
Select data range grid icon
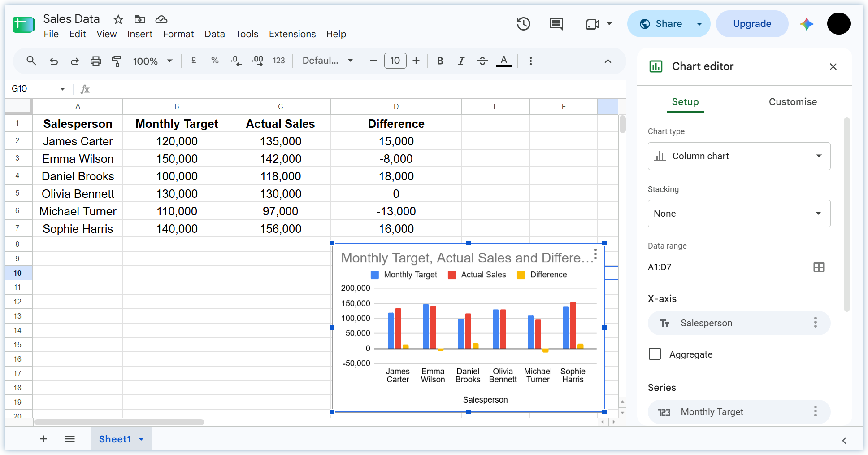[819, 267]
